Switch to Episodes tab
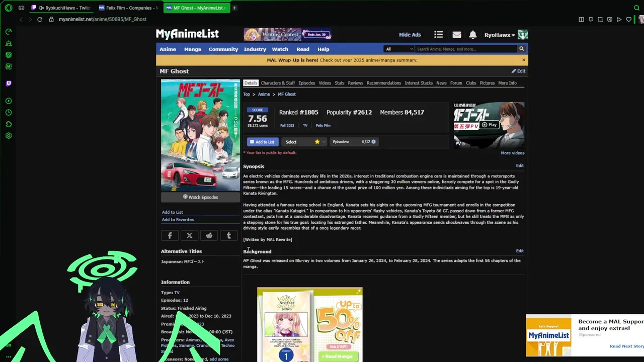The image size is (644, 362). point(306,83)
